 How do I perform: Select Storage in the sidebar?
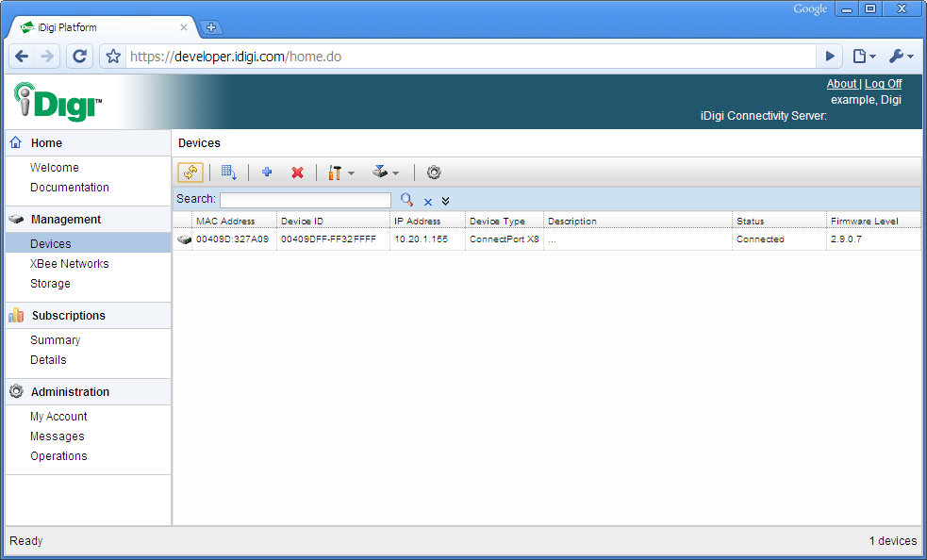pyautogui.click(x=50, y=284)
